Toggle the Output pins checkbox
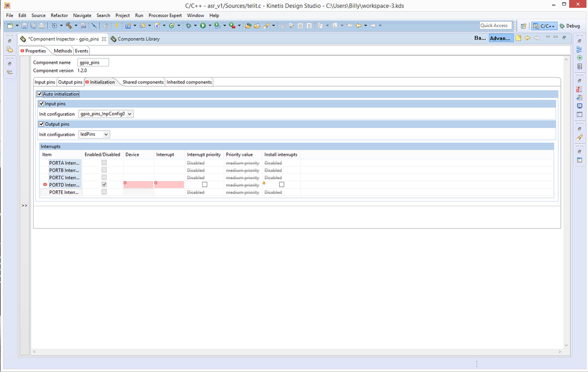This screenshot has width=588, height=372. [x=42, y=124]
